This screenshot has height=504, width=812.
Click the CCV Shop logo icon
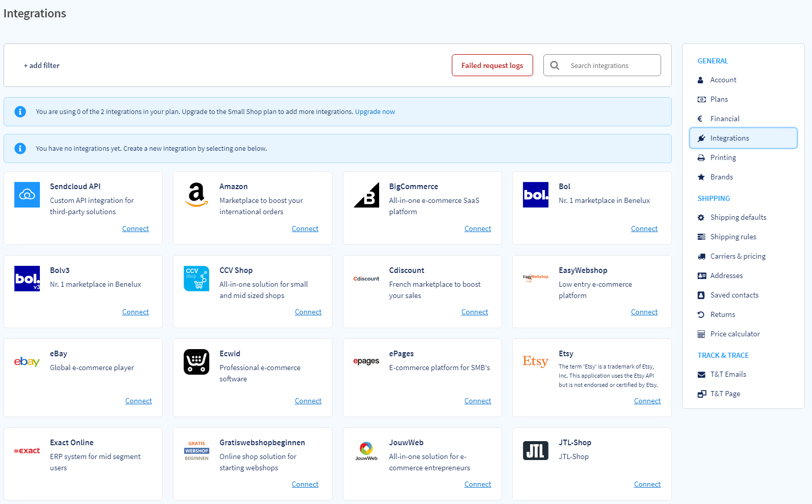pyautogui.click(x=196, y=279)
